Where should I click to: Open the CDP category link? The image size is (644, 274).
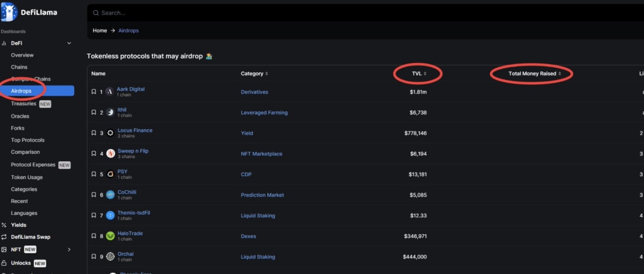246,174
